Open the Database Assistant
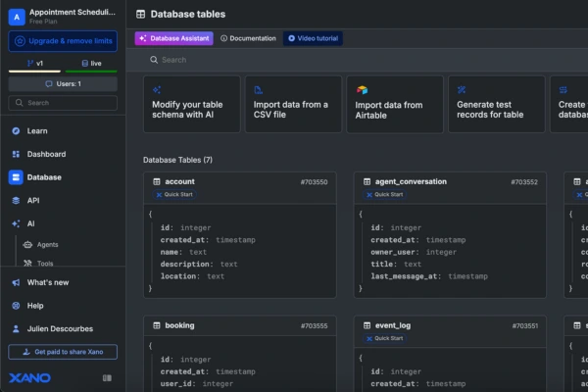Viewport: 588px width, 392px height. 174,38
